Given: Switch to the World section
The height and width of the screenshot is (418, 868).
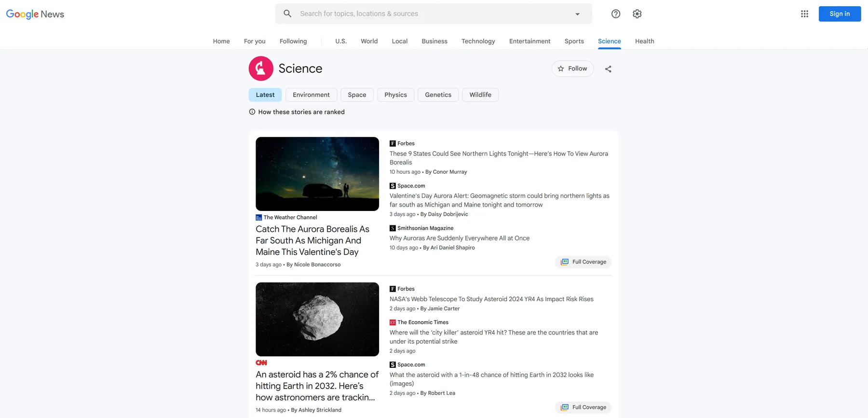Looking at the screenshot, I should [x=369, y=41].
